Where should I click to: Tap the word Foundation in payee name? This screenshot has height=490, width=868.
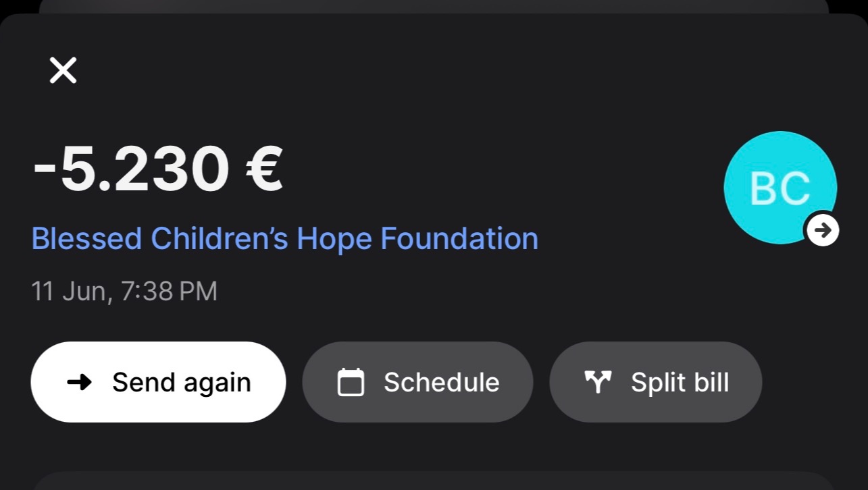pos(459,239)
